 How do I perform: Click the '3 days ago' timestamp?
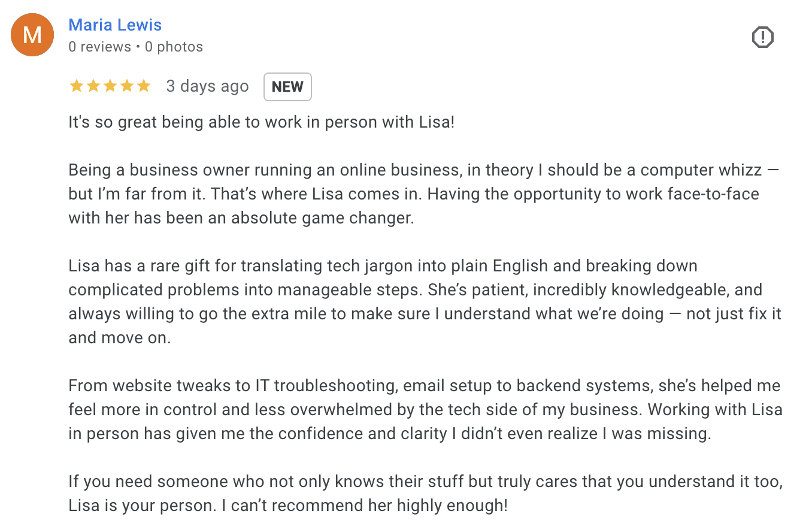(207, 86)
